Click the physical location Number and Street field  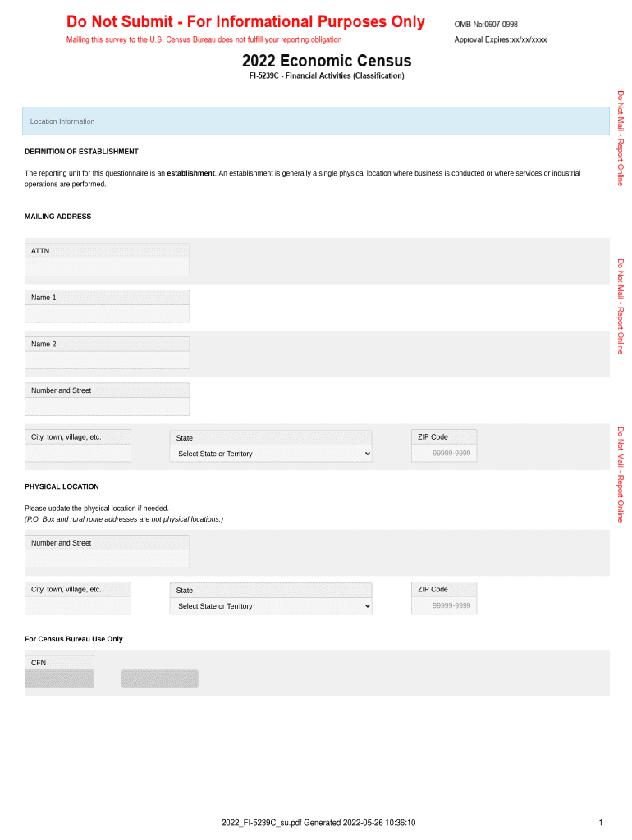pos(107,559)
